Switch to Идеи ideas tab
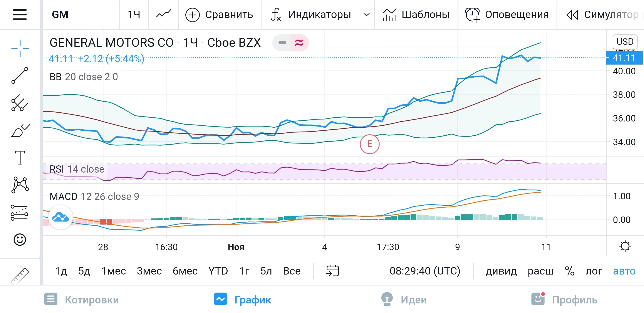 pos(404,299)
